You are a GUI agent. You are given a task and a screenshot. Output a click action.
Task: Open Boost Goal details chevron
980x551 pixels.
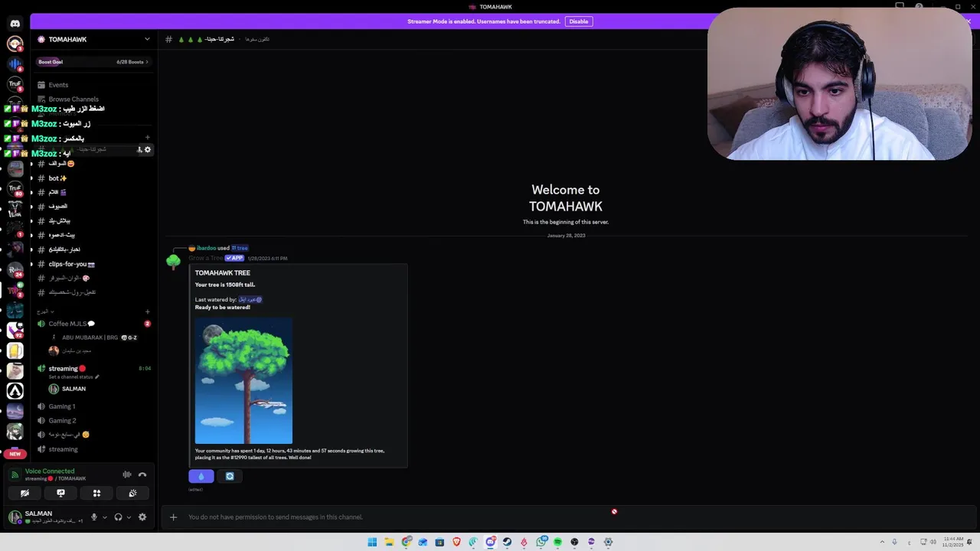[x=147, y=61]
